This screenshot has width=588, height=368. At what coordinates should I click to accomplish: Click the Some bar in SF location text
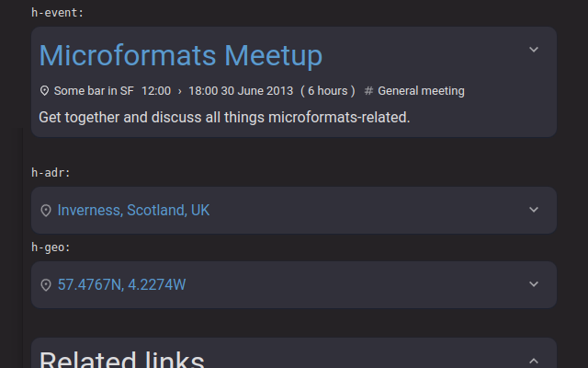pyautogui.click(x=94, y=91)
